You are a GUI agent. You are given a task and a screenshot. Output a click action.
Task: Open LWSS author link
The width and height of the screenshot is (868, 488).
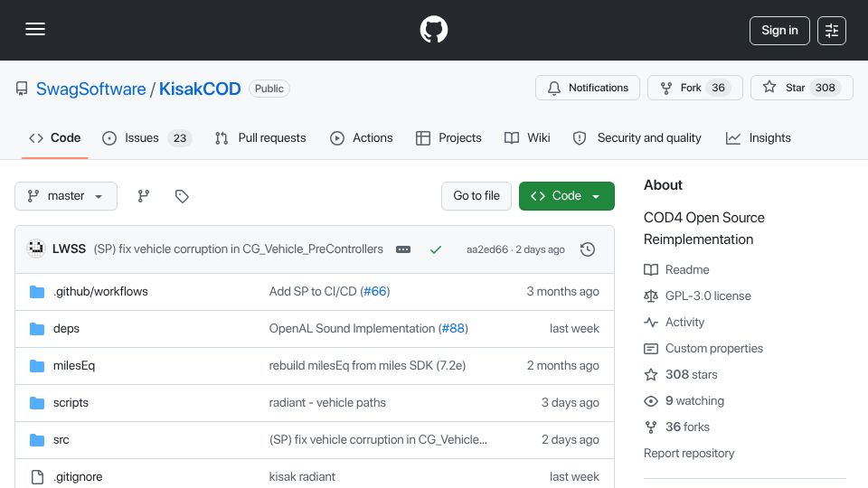pyautogui.click(x=70, y=249)
